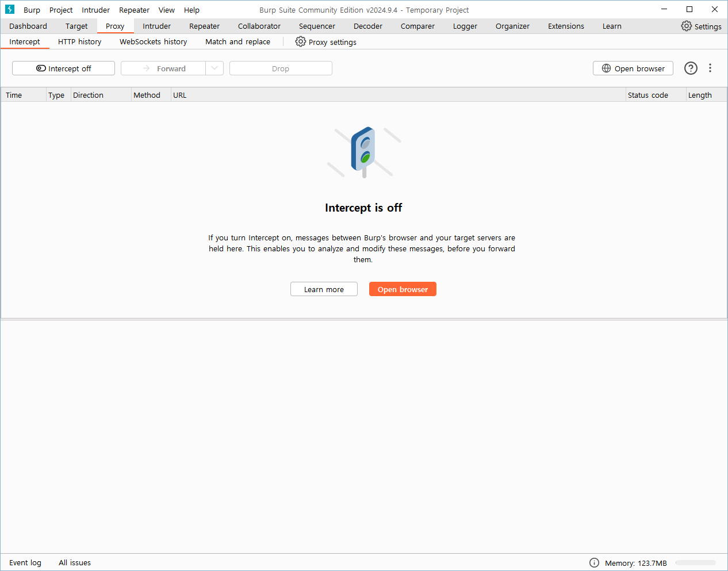The image size is (728, 571).
Task: Open Proxy settings gear icon
Action: click(x=301, y=41)
